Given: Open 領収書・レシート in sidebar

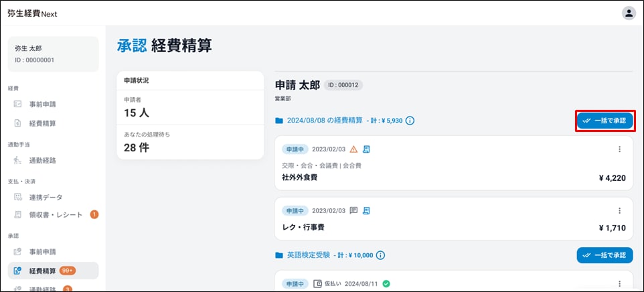Looking at the screenshot, I should click(x=56, y=215).
